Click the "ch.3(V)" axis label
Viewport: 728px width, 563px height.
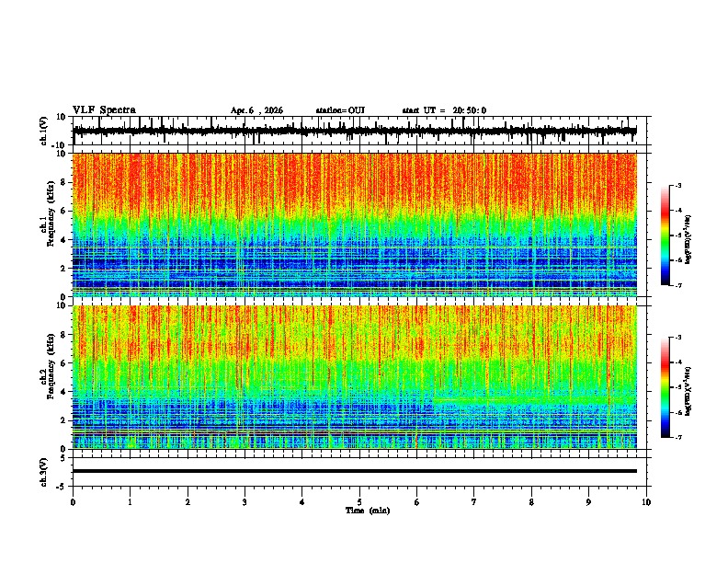point(44,472)
